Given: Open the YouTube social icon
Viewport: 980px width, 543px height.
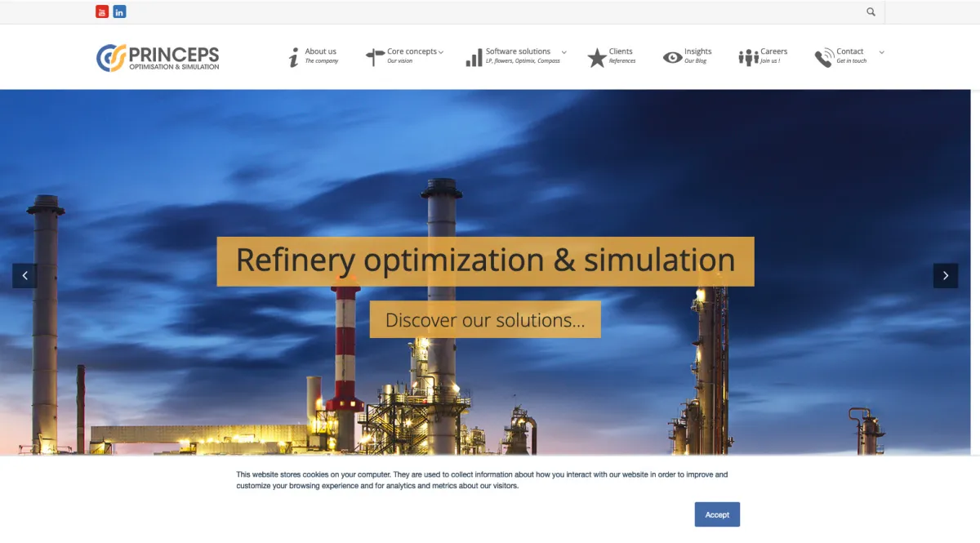Looking at the screenshot, I should coord(102,11).
